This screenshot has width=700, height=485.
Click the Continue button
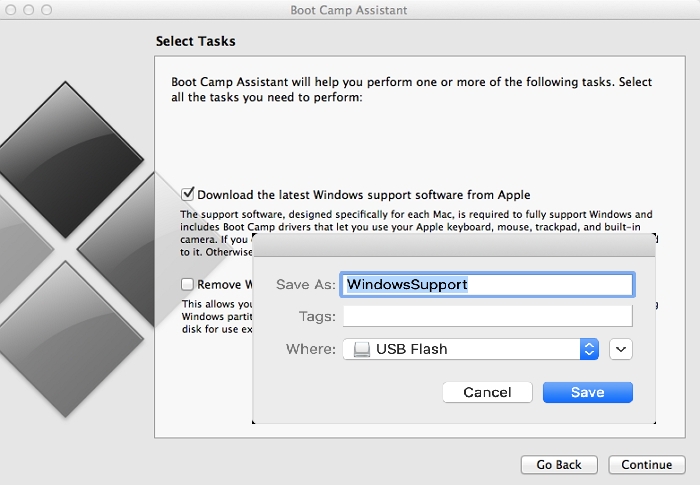click(x=647, y=464)
